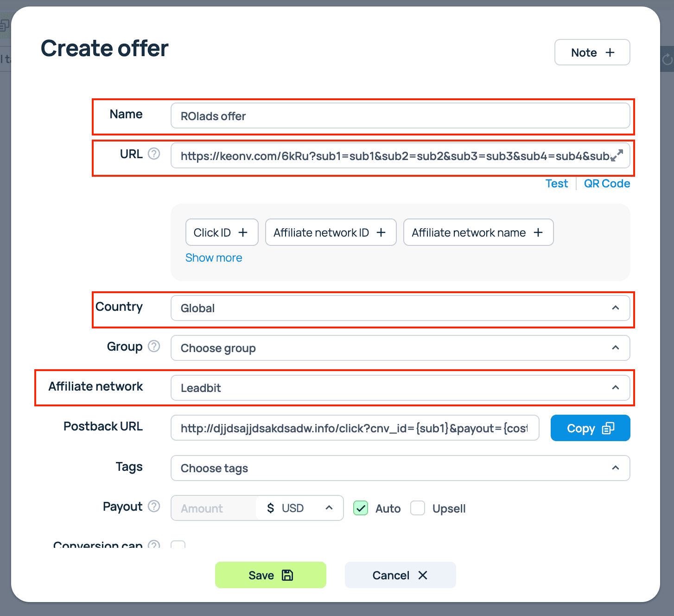The height and width of the screenshot is (616, 674).
Task: Open the Affiliate network dropdown showing Leadbit
Action: pos(400,388)
